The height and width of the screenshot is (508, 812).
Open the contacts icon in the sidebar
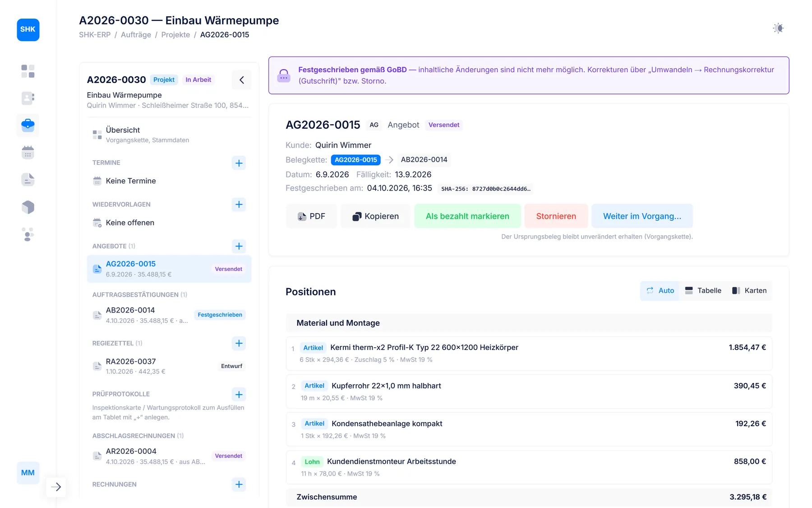(x=28, y=98)
